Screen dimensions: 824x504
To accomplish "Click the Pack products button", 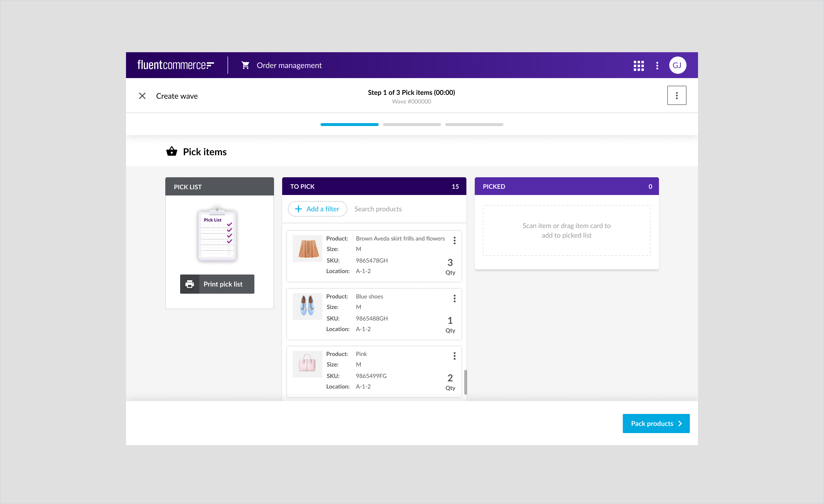I will (x=656, y=424).
